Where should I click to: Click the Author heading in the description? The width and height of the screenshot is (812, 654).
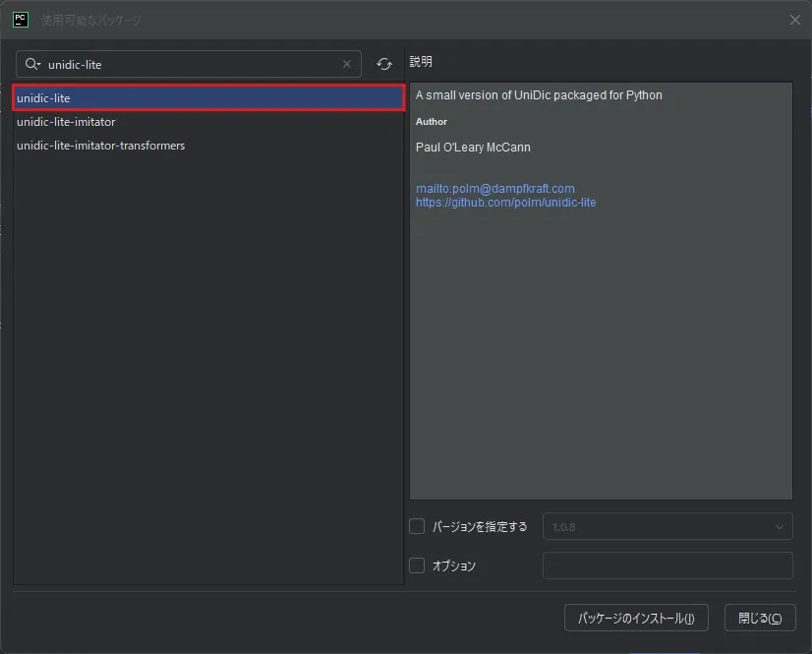[432, 121]
